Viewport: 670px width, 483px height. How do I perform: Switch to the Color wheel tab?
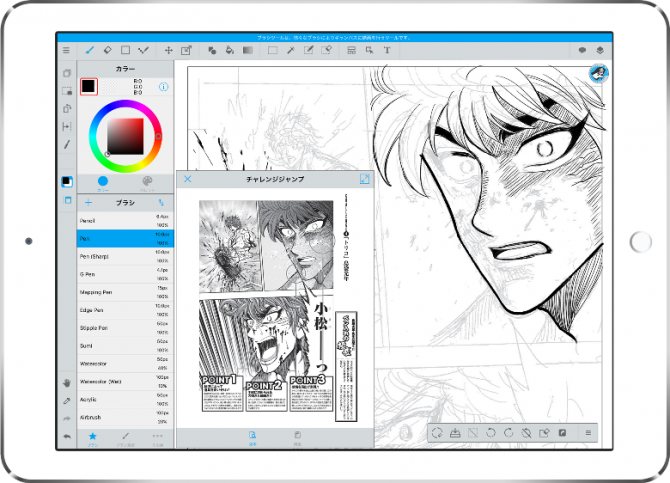tap(103, 184)
